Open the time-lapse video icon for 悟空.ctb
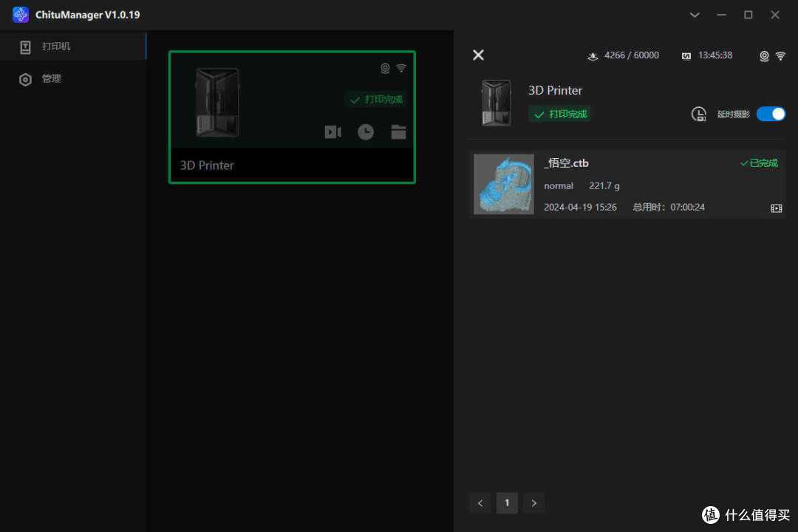Viewport: 798px width, 532px height. [x=776, y=208]
